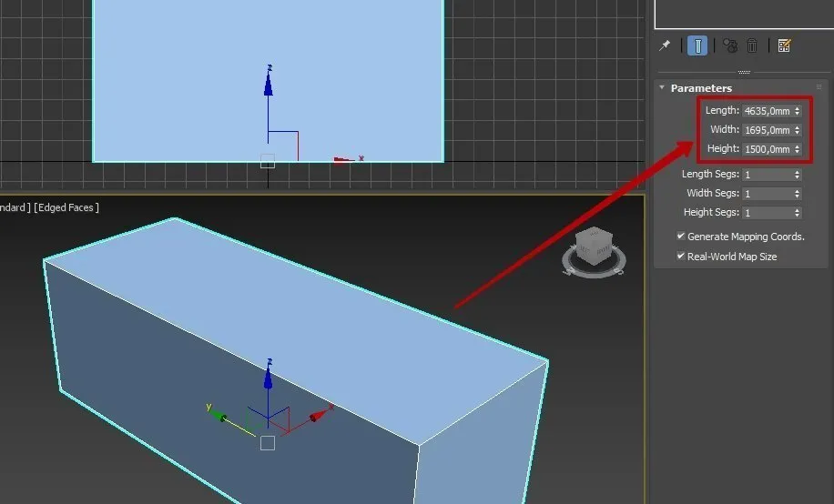Screen dimensions: 834x504
Task: Click the ViewCube in the perspective viewport
Action: click(595, 246)
